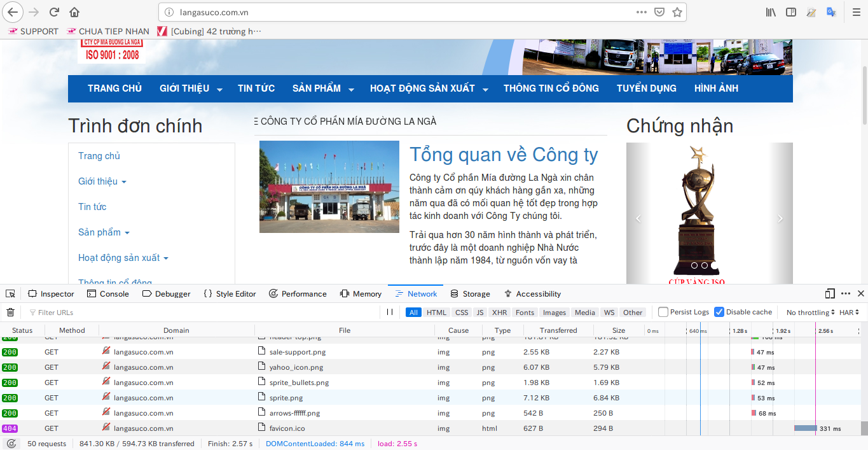
Task: Filter requests by CSS
Action: pos(462,313)
